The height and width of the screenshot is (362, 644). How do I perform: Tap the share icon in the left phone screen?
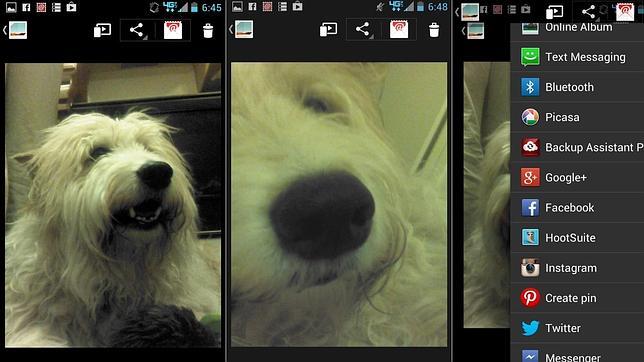click(136, 30)
